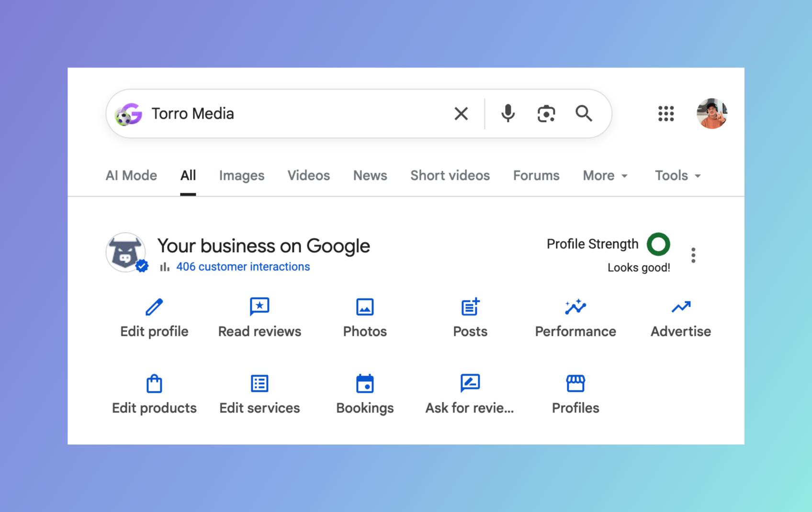Click the Profiles text label
The height and width of the screenshot is (512, 812).
tap(575, 408)
